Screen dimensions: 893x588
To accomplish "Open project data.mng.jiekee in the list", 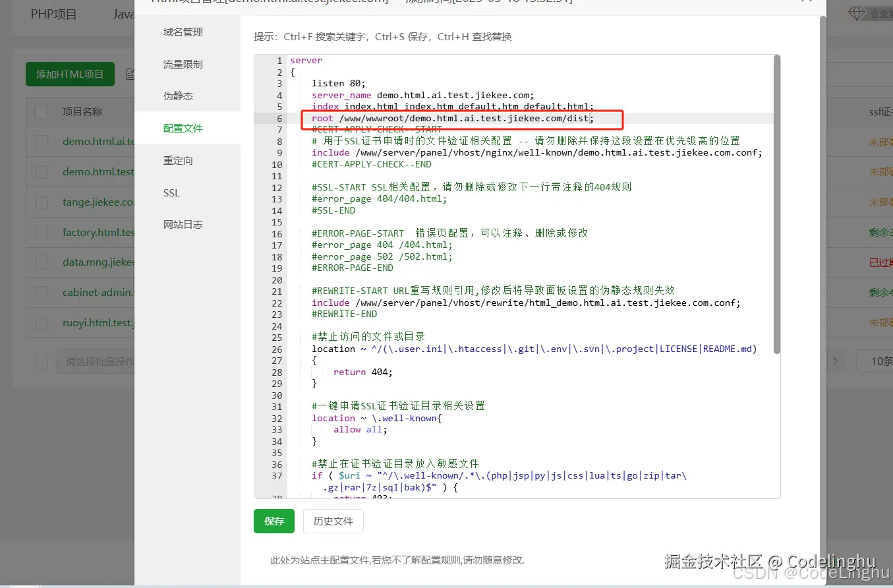I will click(x=98, y=262).
